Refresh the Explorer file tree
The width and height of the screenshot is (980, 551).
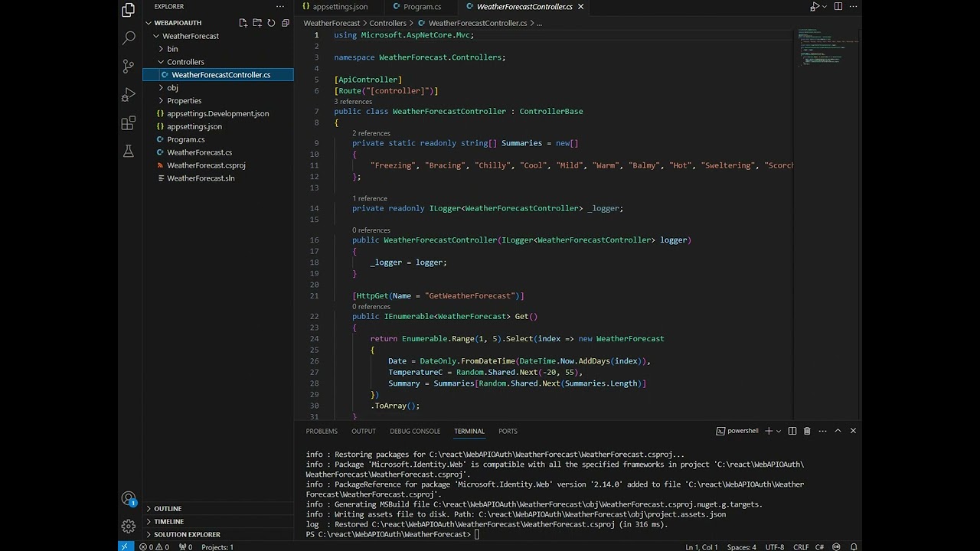point(271,23)
